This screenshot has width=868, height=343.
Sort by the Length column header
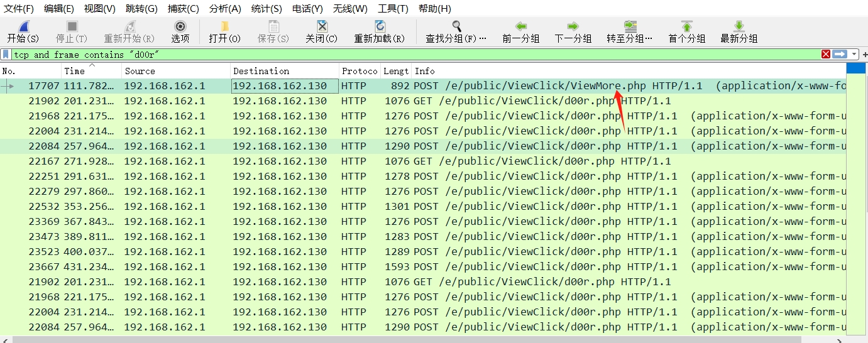396,71
